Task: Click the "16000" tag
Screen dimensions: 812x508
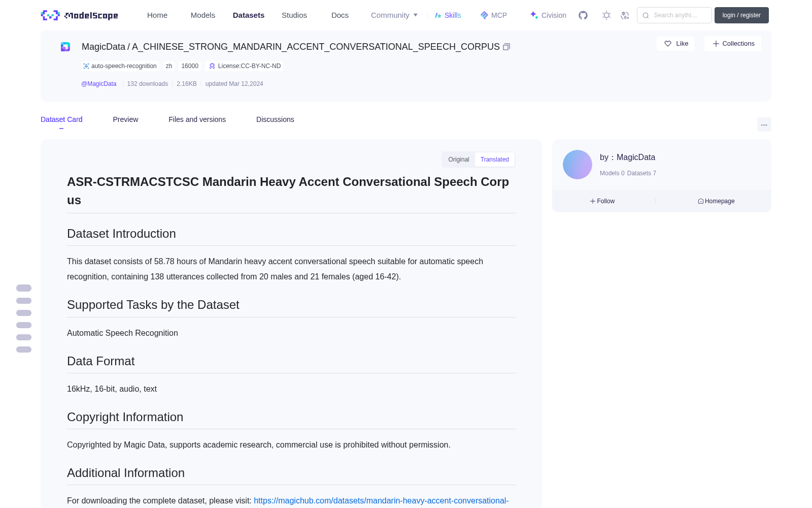Action: point(190,66)
